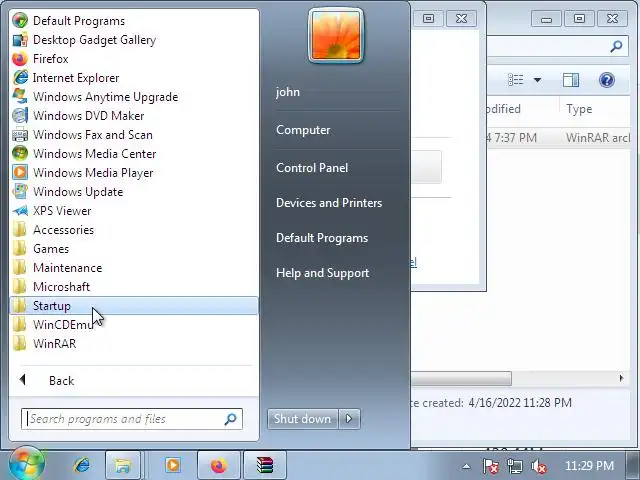Expand the Microshaft folder

[61, 287]
